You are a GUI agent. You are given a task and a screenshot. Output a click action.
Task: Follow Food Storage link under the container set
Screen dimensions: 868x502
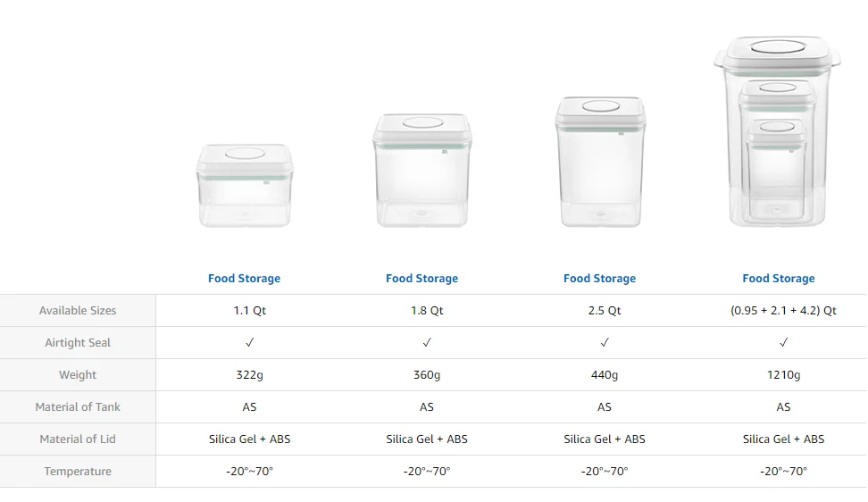tap(779, 279)
